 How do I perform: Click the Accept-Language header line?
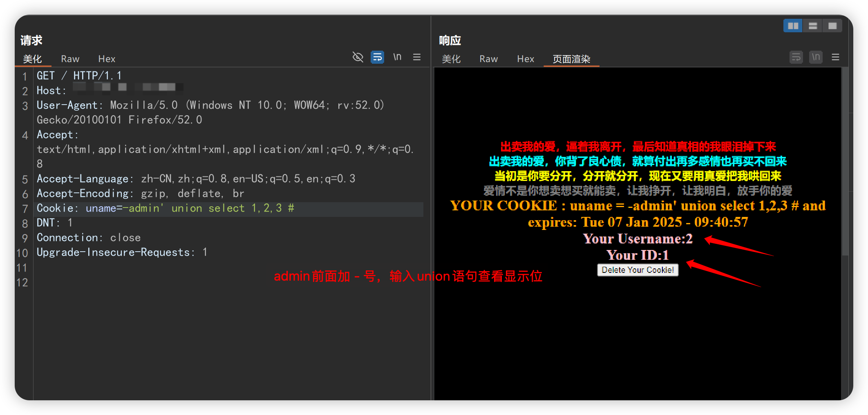point(196,178)
